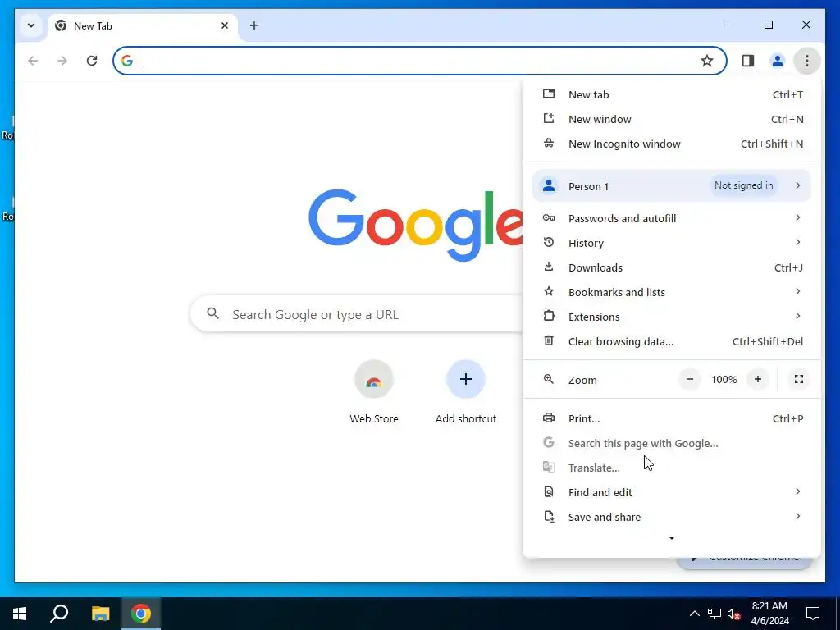Add a new tab with plus button
The width and height of the screenshot is (840, 630).
pos(254,25)
